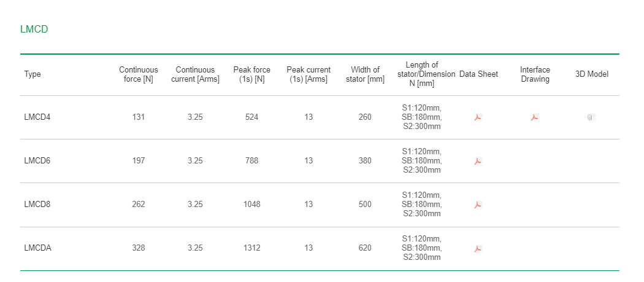This screenshot has height=282, width=644.
Task: Click the Interface Drawing column header
Action: click(x=535, y=74)
